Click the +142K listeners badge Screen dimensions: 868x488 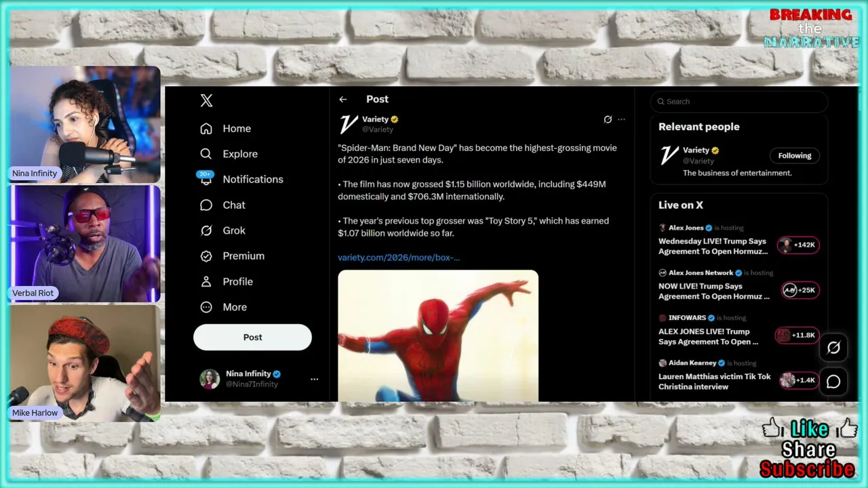pos(798,245)
